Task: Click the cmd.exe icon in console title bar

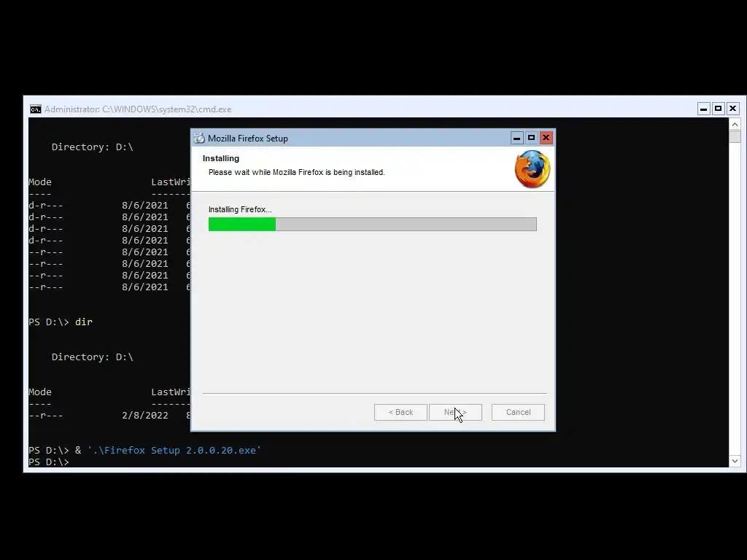Action: tap(35, 109)
